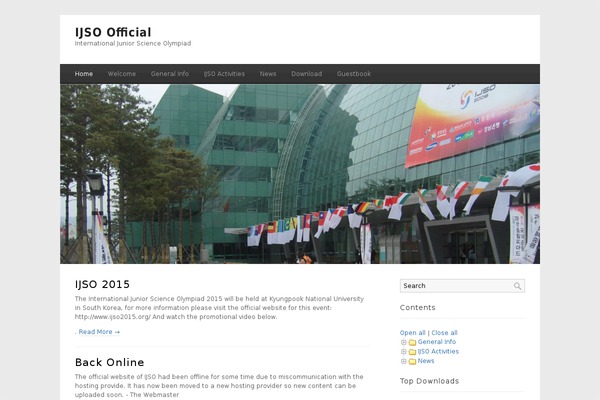Expand the News tree node
Viewport: 600px width, 400px height.
pyautogui.click(x=403, y=361)
